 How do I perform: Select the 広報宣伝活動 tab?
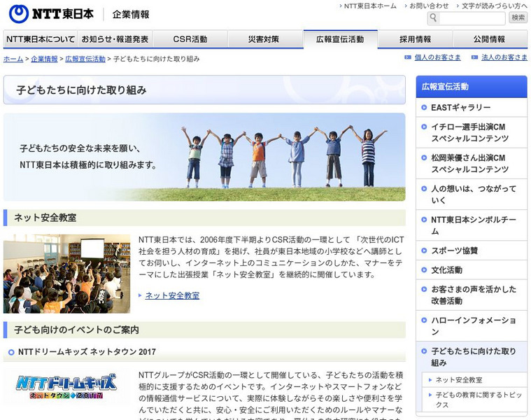point(340,39)
